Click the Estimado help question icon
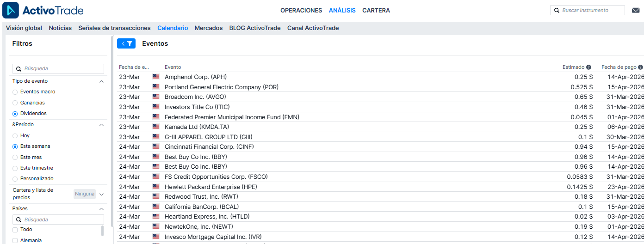 (x=589, y=67)
